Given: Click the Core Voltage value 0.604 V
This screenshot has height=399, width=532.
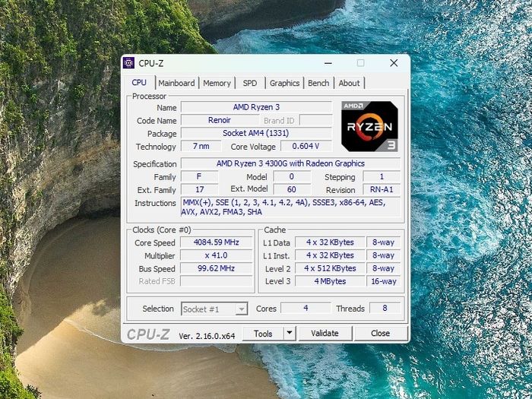Looking at the screenshot, I should (x=306, y=146).
